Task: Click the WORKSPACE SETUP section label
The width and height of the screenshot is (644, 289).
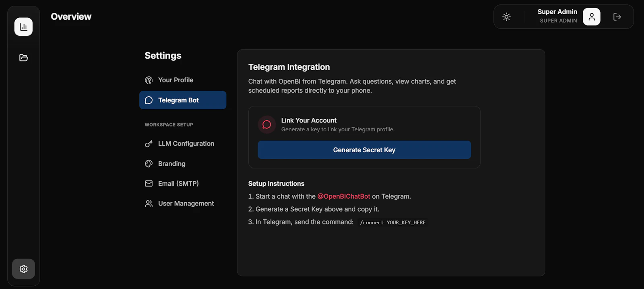Action: pos(169,125)
